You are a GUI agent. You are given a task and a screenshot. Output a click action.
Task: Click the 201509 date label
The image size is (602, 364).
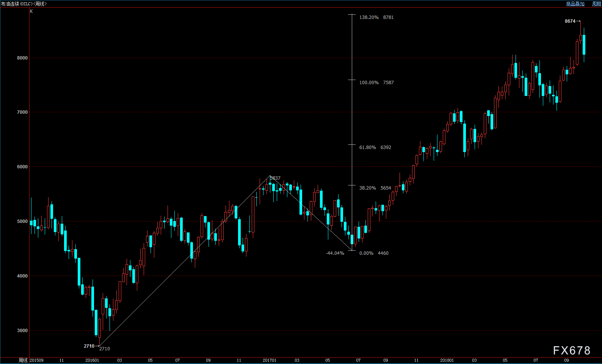coord(37,361)
